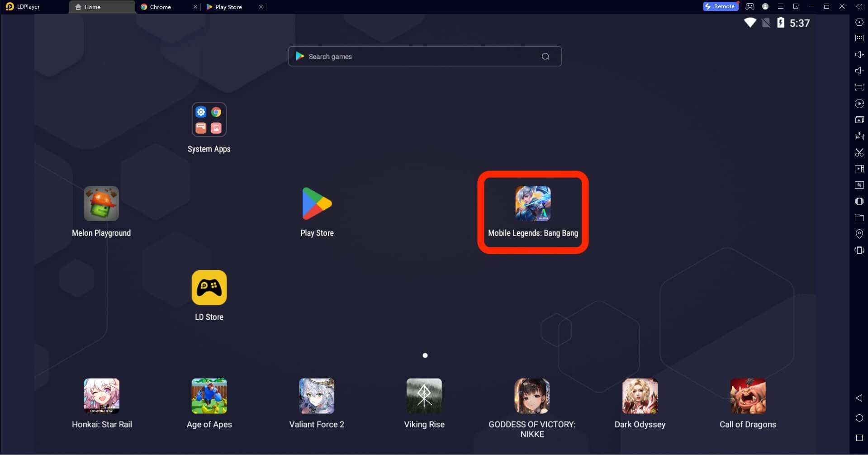Click the search magnifier icon
Image resolution: width=868 pixels, height=455 pixels.
click(545, 57)
